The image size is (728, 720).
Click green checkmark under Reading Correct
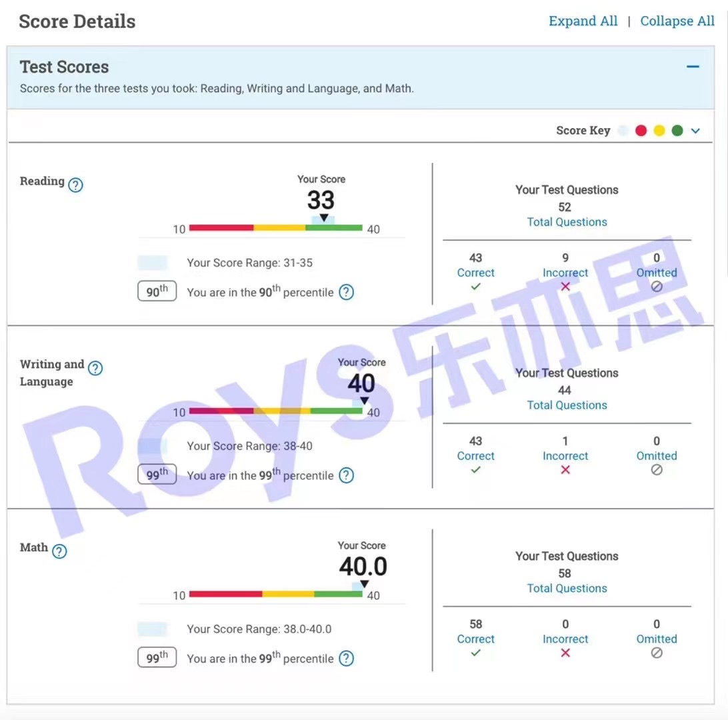(475, 287)
